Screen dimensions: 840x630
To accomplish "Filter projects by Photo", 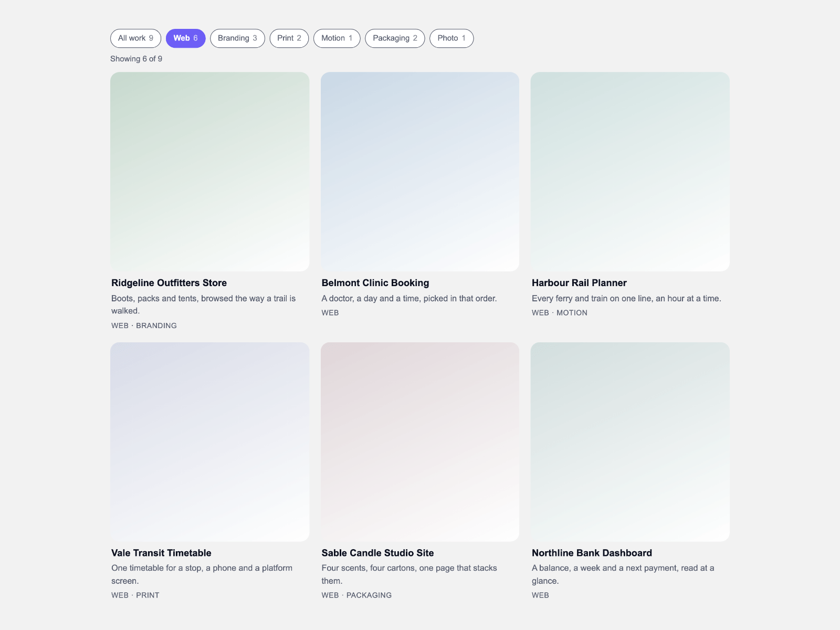I will [451, 38].
